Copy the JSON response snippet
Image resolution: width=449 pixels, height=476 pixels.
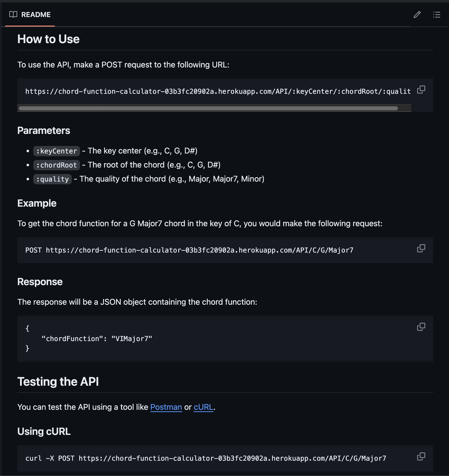click(x=421, y=327)
